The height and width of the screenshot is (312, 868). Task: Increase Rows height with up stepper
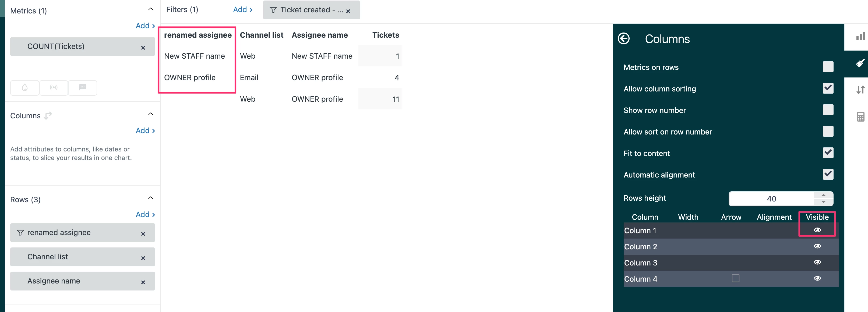[823, 196]
